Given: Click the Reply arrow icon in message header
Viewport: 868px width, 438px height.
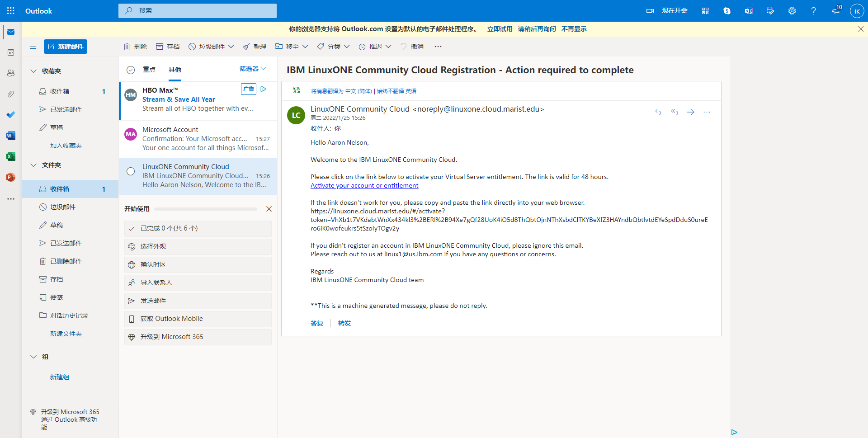Looking at the screenshot, I should point(658,112).
